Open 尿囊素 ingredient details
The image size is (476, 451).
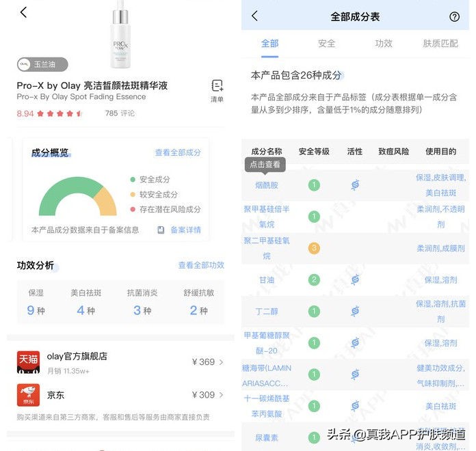[267, 437]
